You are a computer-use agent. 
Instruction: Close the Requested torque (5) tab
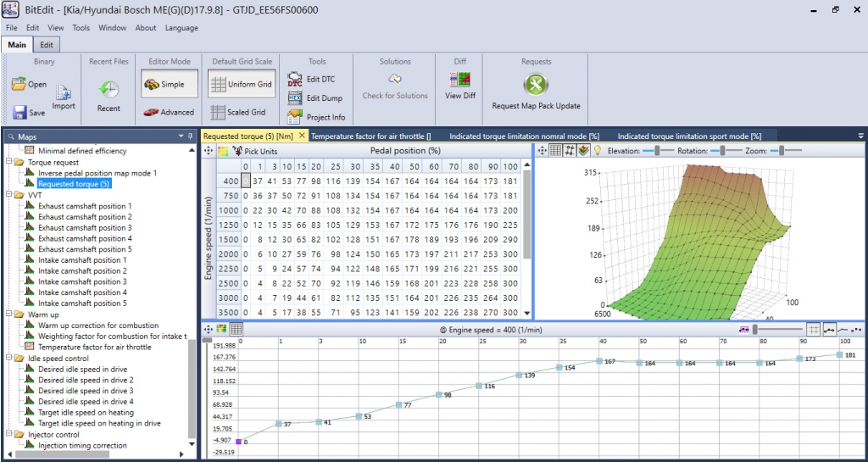pyautogui.click(x=302, y=136)
